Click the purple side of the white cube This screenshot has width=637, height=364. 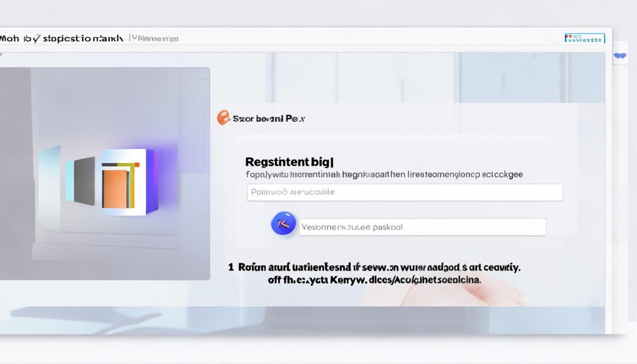[151, 181]
